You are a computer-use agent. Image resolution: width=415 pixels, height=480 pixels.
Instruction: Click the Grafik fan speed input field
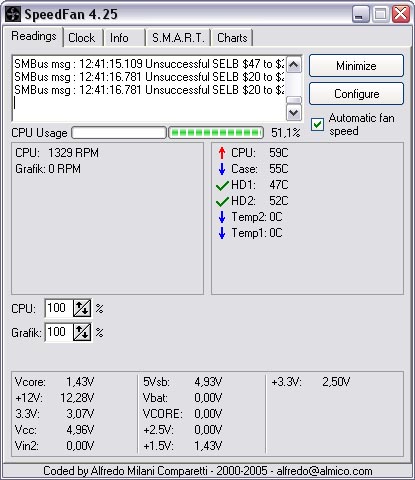point(59,332)
